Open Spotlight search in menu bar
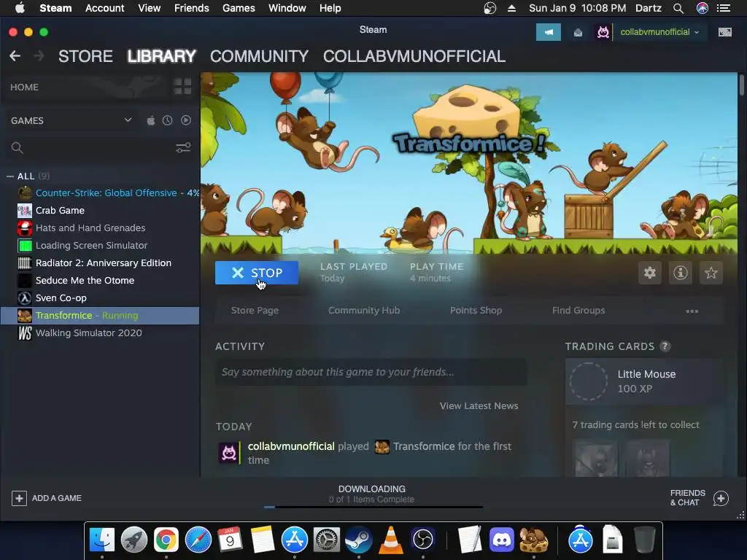 click(678, 8)
